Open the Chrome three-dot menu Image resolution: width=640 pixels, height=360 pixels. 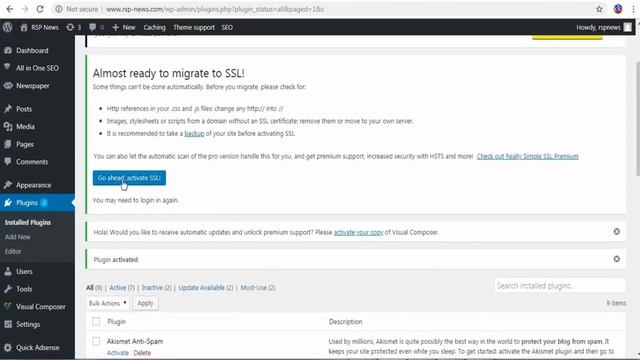[x=633, y=9]
